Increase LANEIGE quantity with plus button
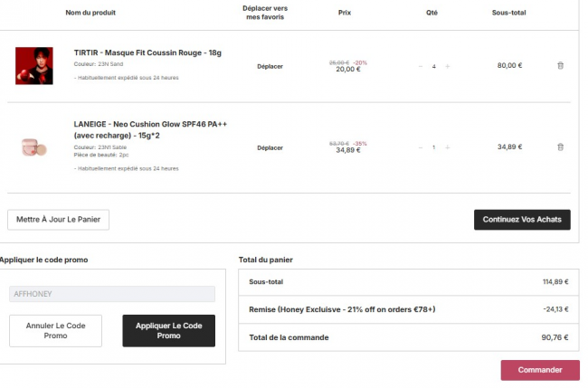Viewport: 588px width, 388px height. click(x=448, y=147)
